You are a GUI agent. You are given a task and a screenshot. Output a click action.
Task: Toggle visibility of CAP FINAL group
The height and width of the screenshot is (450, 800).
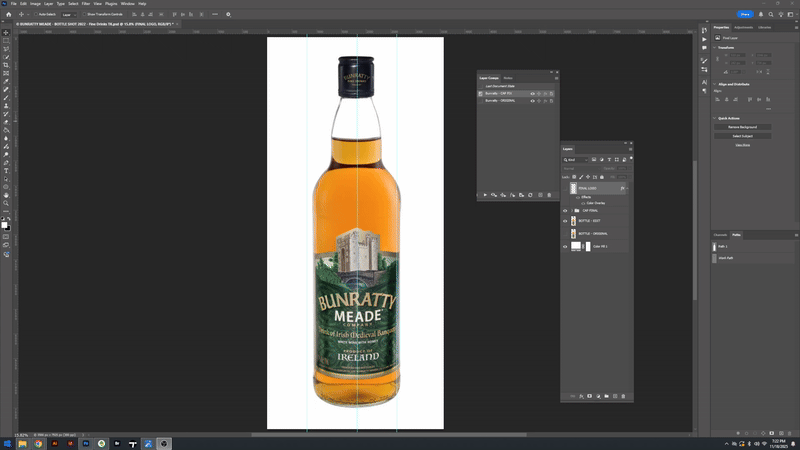pyautogui.click(x=565, y=211)
